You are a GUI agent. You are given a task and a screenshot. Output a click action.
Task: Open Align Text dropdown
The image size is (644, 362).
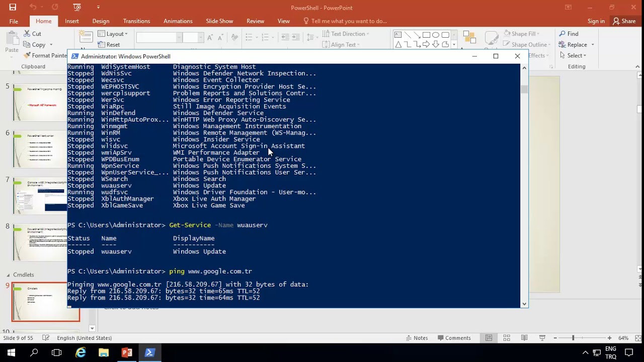click(x=341, y=45)
